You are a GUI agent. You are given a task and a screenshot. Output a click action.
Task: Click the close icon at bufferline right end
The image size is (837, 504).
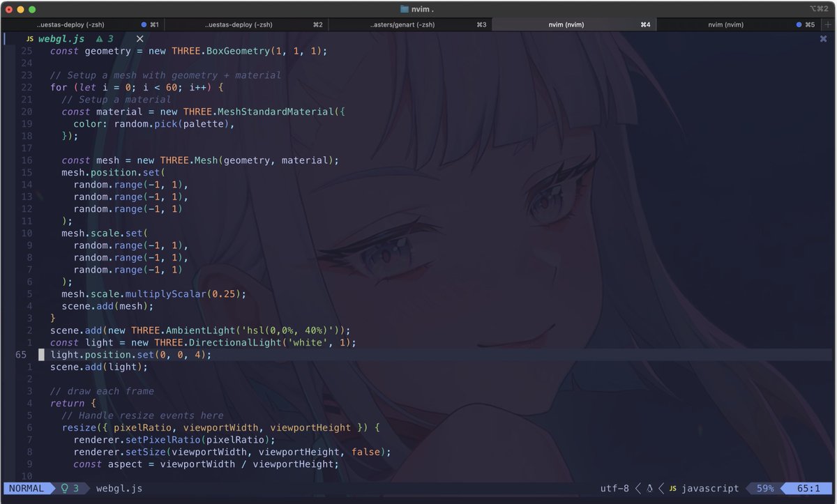point(823,39)
